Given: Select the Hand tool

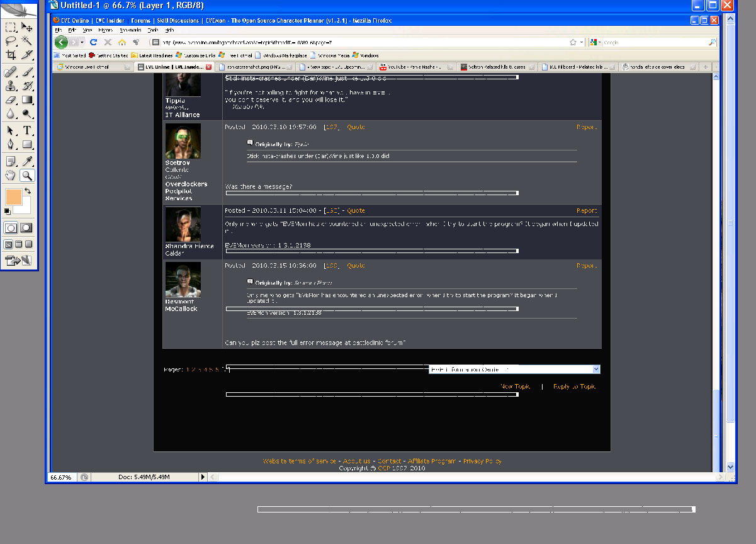Looking at the screenshot, I should tap(11, 175).
